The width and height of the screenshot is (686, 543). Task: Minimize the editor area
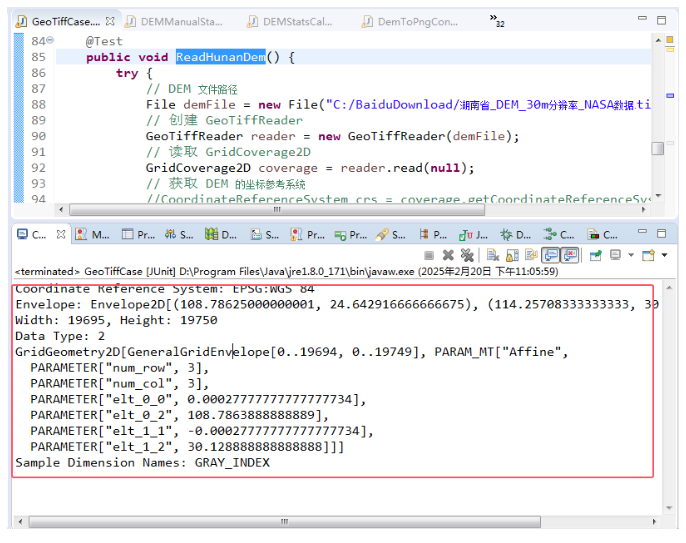click(x=642, y=18)
